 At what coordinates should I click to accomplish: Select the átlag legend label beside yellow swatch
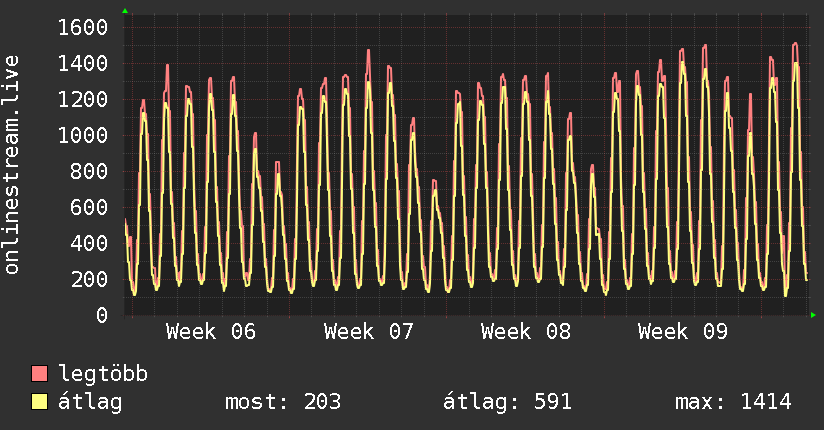(x=90, y=402)
